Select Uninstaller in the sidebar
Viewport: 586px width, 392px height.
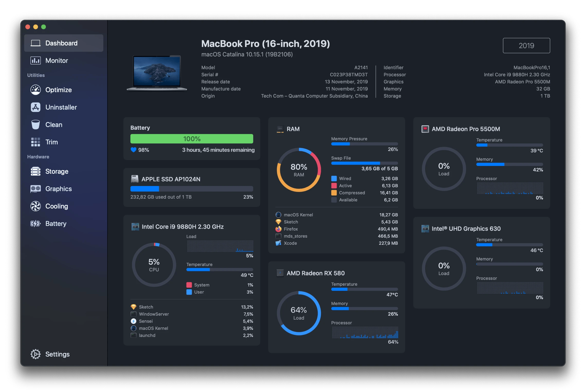[x=63, y=107]
